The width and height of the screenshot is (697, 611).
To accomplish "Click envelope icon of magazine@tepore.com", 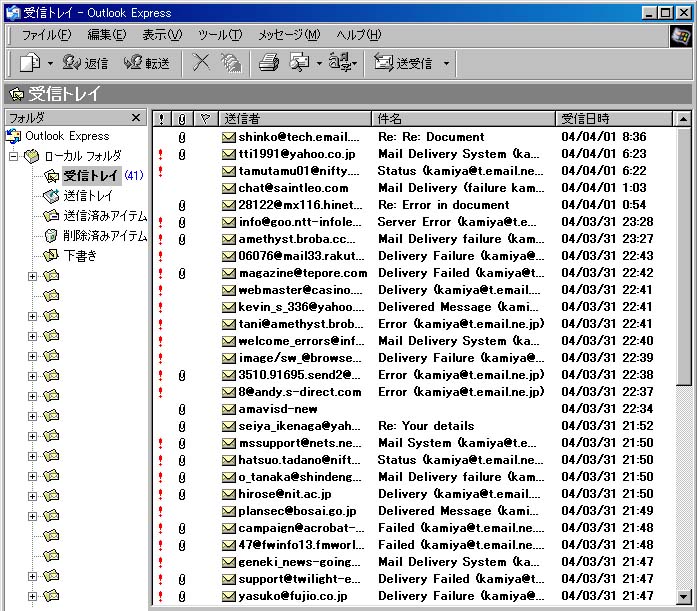I will [x=228, y=273].
